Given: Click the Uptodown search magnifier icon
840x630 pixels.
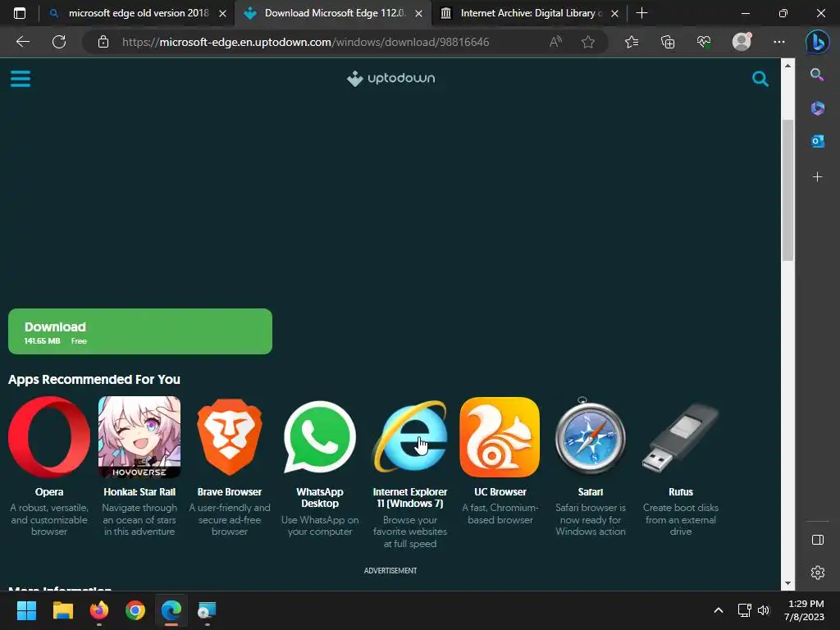Looking at the screenshot, I should 760,79.
